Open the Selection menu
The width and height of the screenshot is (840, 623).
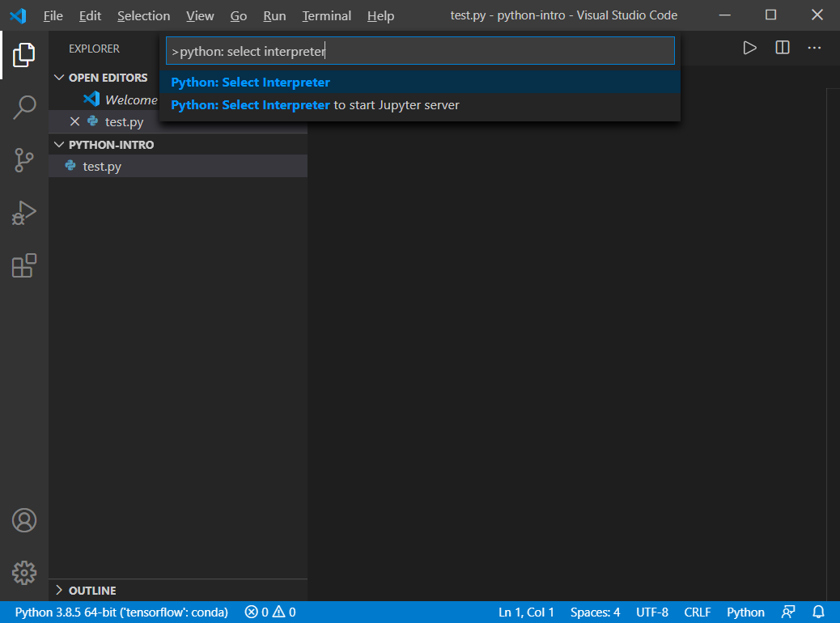(143, 15)
